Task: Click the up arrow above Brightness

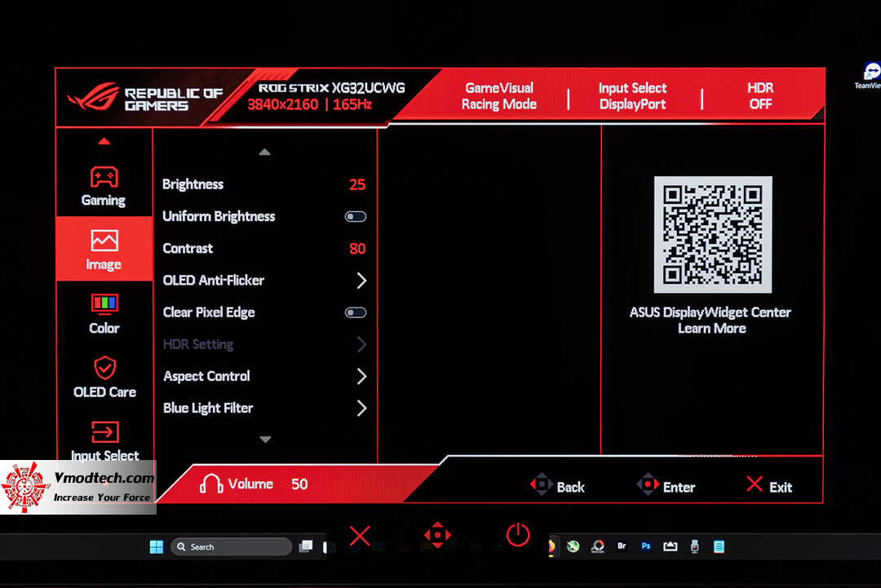Action: 264,153
